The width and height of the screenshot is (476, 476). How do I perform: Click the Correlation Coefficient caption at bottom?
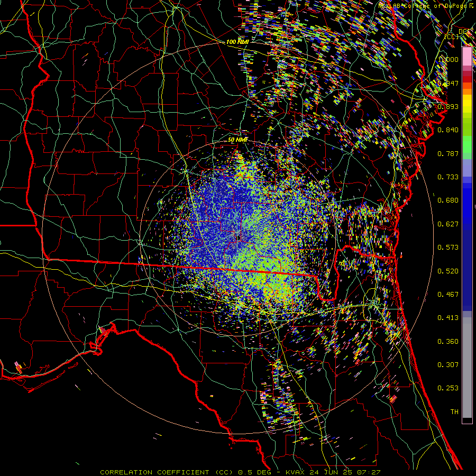(x=240, y=472)
